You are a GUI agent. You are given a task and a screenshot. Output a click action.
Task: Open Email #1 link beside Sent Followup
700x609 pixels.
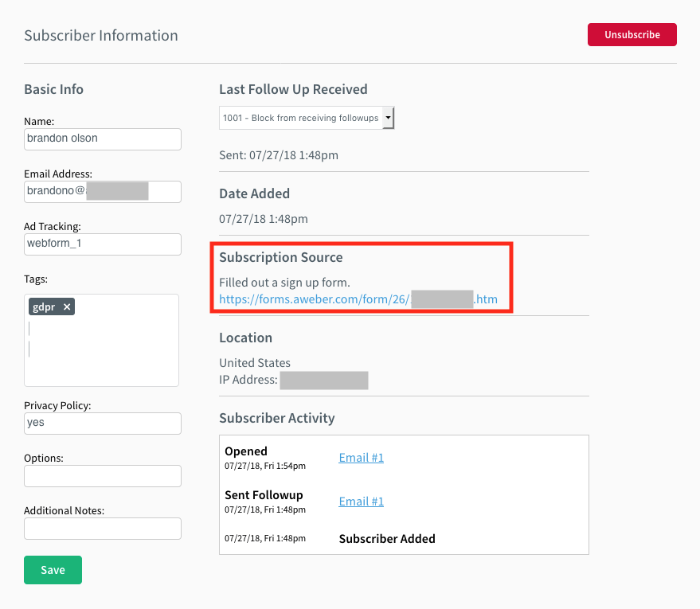[361, 501]
